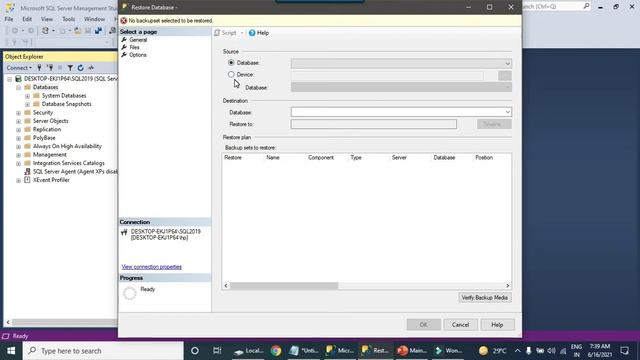The width and height of the screenshot is (640, 360).
Task: Click the taskbar search box
Action: (103, 351)
